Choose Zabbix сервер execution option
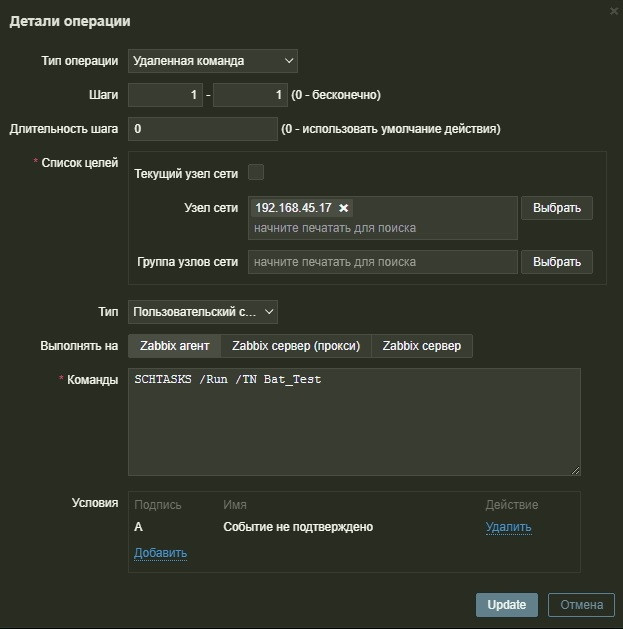Screen dimensions: 623x629 tap(422, 346)
